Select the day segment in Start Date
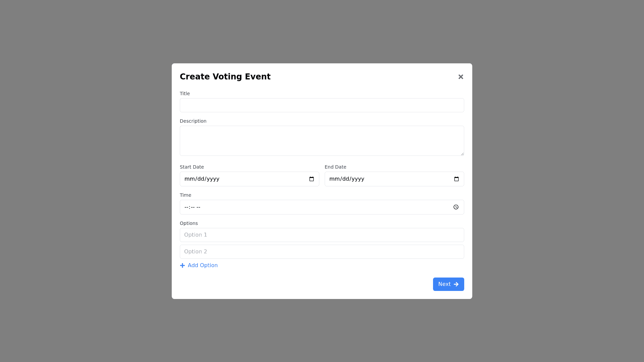The height and width of the screenshot is (362, 644). coord(201,179)
